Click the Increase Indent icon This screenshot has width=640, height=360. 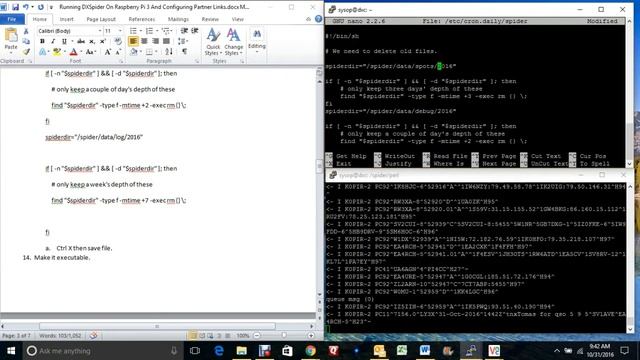(195, 31)
